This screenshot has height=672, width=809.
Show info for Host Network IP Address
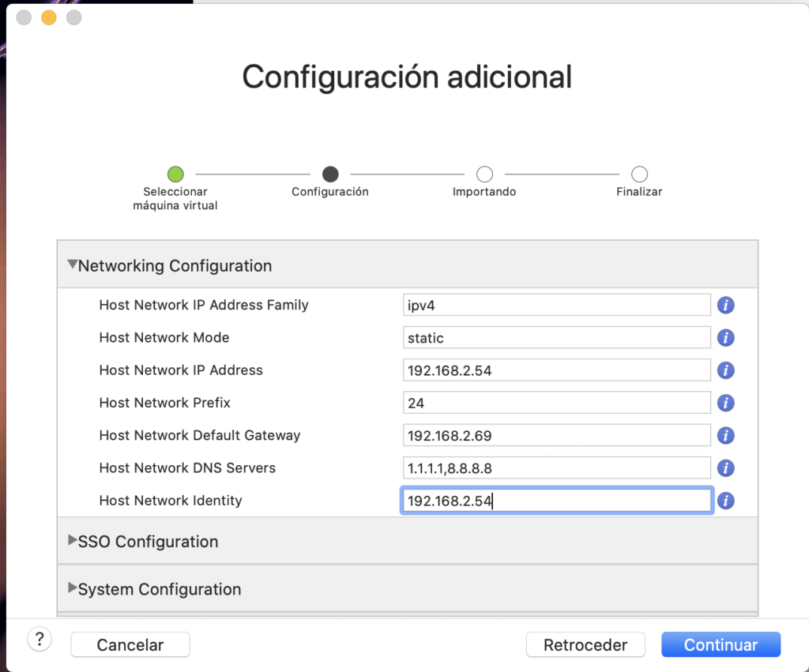pyautogui.click(x=725, y=370)
